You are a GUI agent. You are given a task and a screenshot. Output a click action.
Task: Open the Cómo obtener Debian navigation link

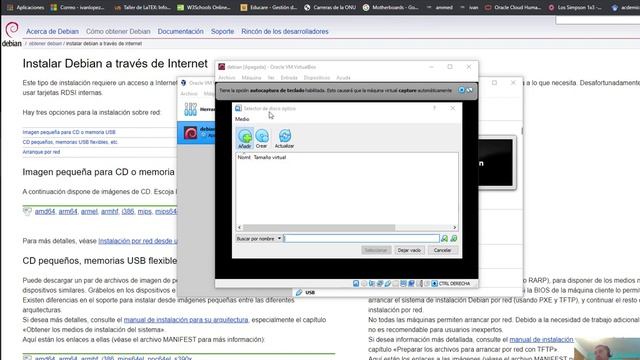point(118,31)
